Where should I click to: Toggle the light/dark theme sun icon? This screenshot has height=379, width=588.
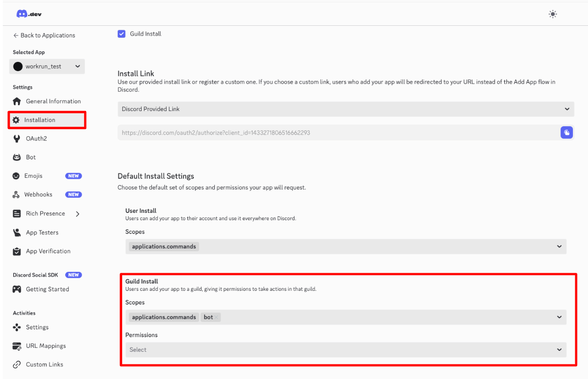[552, 14]
